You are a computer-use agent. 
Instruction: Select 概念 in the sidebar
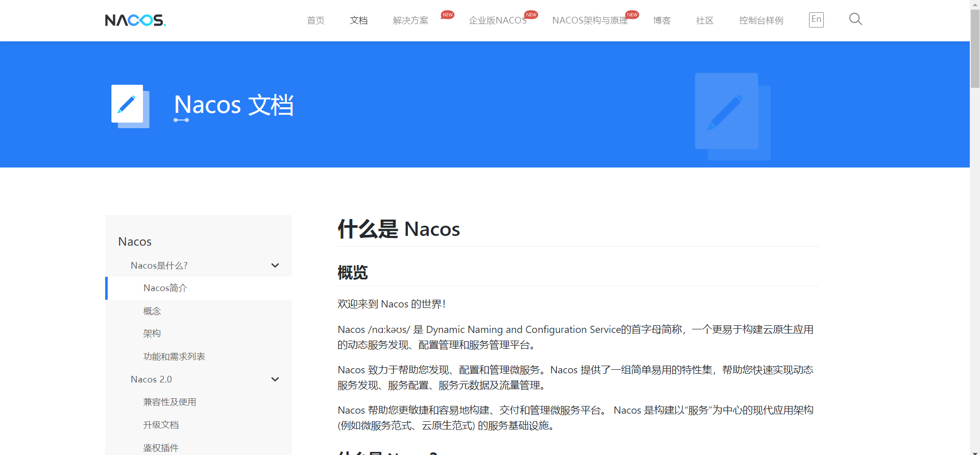pyautogui.click(x=152, y=311)
